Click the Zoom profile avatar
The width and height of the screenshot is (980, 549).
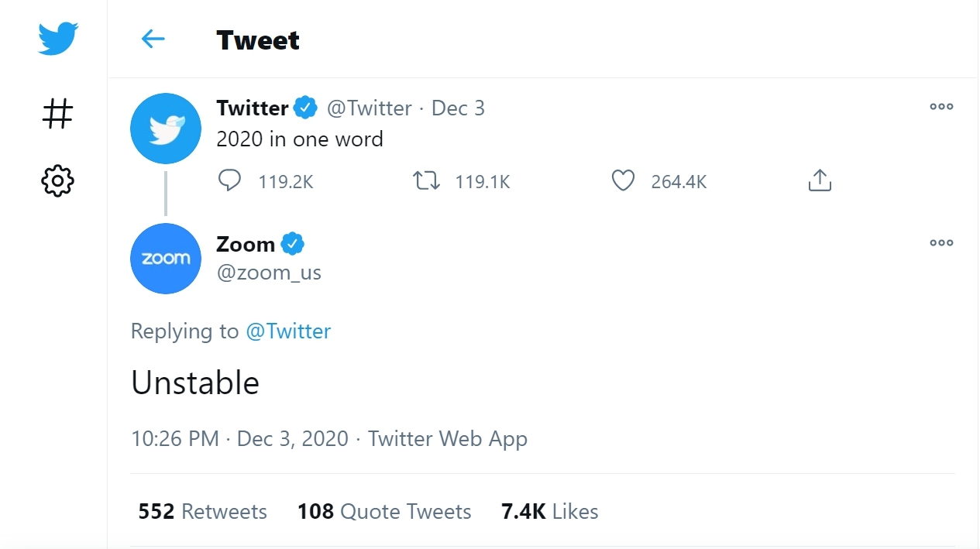(x=166, y=259)
